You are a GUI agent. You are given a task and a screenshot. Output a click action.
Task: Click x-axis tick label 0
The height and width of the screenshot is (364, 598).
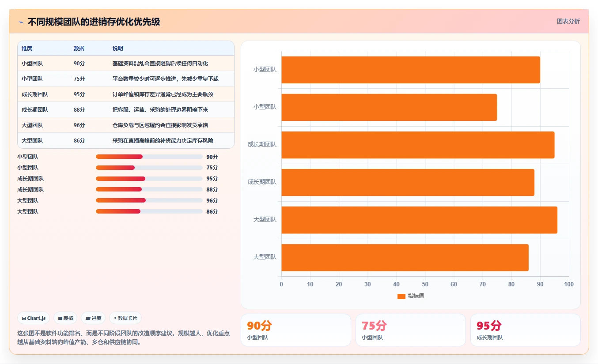(281, 284)
